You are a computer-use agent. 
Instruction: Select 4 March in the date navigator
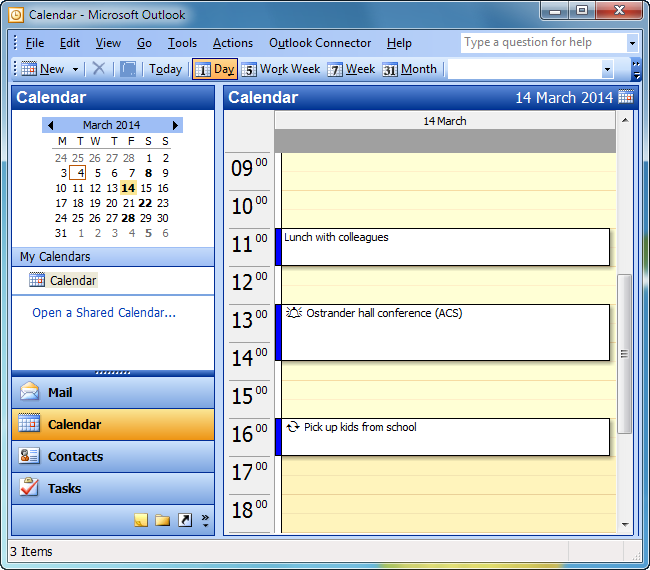(x=78, y=173)
